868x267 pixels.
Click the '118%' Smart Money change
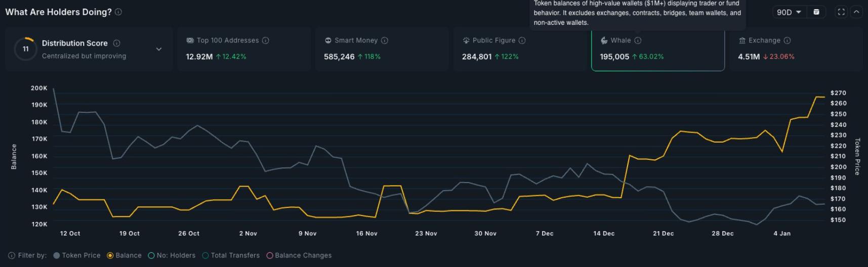pyautogui.click(x=372, y=57)
